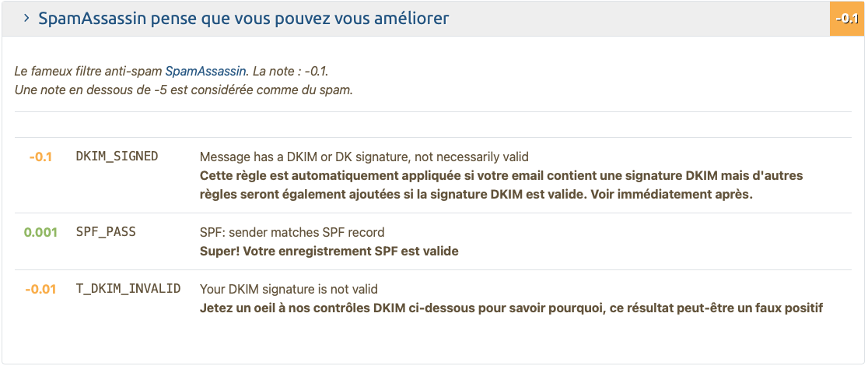This screenshot has width=868, height=366.
Task: Select the T_DKIM_INVALID rule name
Action: (x=128, y=289)
